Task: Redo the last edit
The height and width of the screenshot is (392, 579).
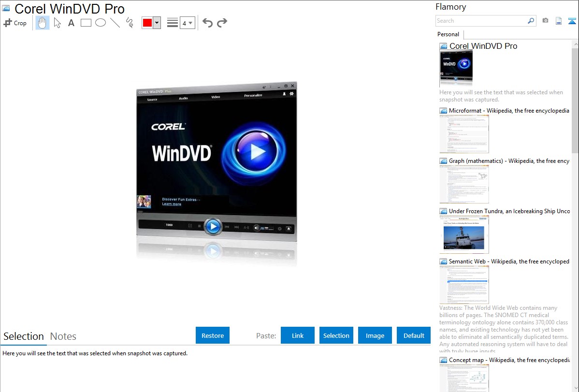Action: [x=222, y=23]
